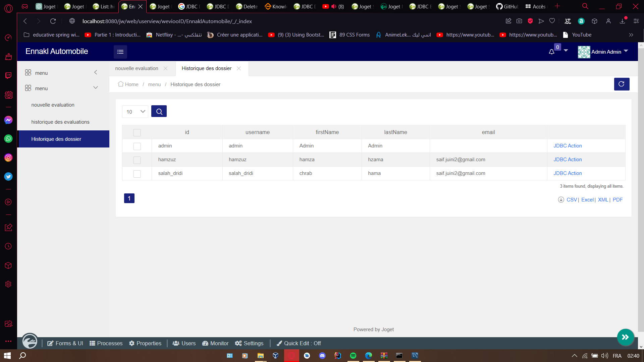This screenshot has width=644, height=362.
Task: Click JDBC Action link for admin row
Action: (568, 146)
